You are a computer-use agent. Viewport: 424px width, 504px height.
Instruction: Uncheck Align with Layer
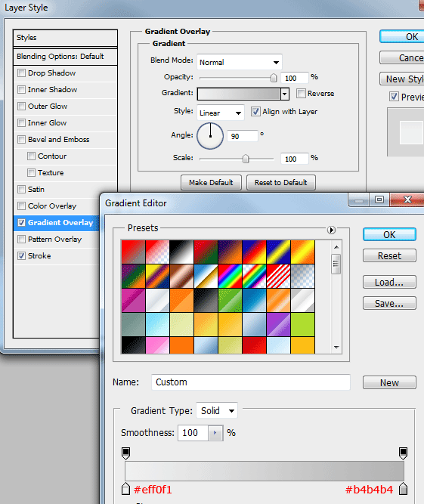255,112
